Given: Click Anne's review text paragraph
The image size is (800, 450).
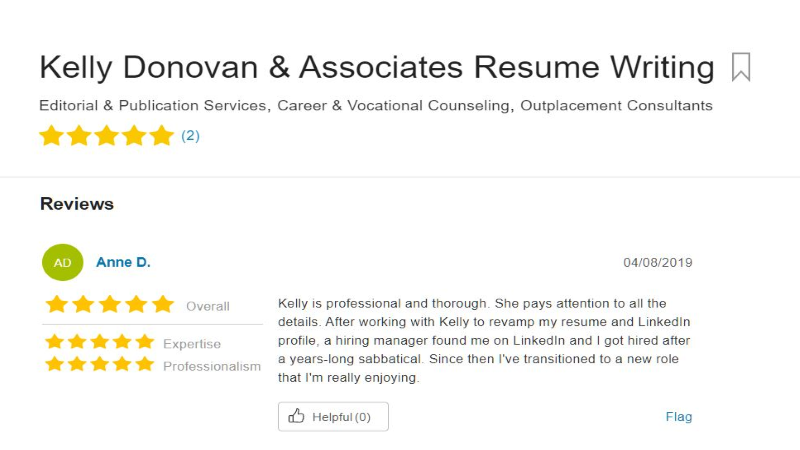Looking at the screenshot, I should point(484,340).
